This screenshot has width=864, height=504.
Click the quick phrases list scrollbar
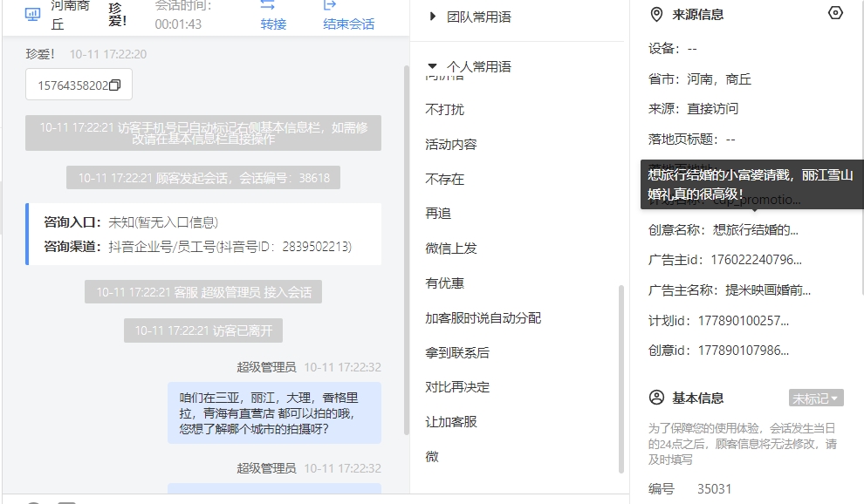[621, 379]
